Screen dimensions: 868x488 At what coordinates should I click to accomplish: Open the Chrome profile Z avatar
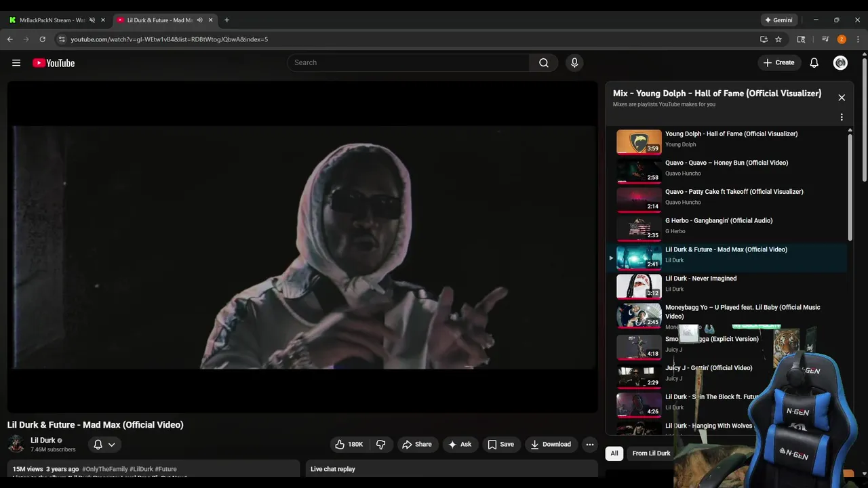(842, 39)
